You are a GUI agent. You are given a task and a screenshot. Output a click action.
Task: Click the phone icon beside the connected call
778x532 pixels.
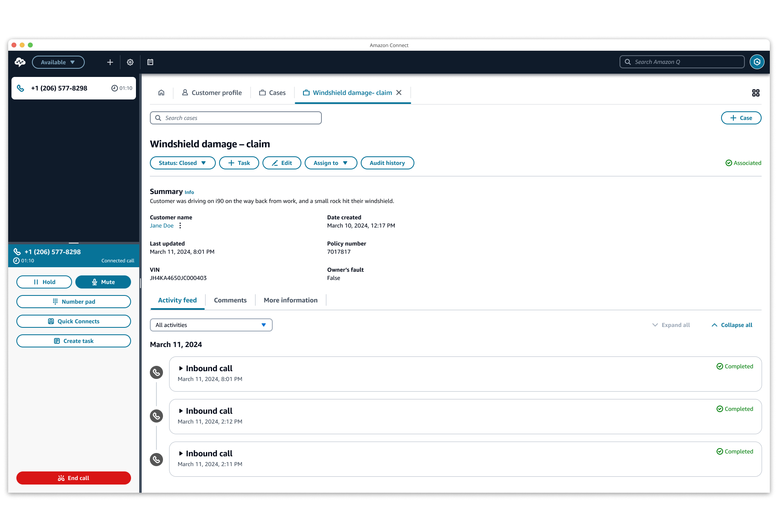[17, 252]
